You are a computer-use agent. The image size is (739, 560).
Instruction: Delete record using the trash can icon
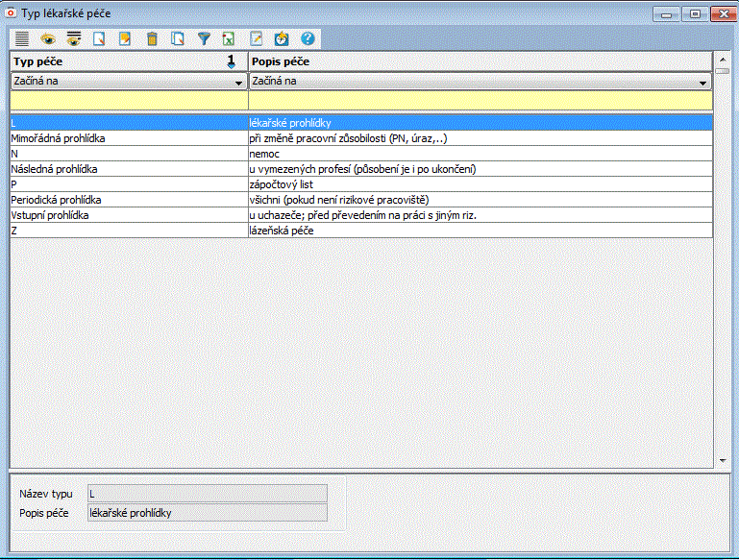click(x=151, y=39)
